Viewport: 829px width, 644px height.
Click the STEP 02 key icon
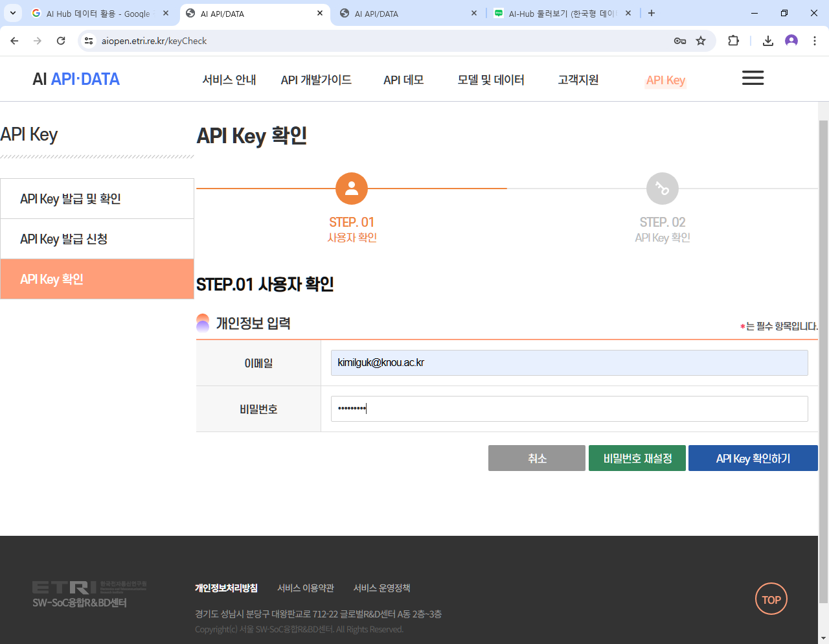[663, 189]
